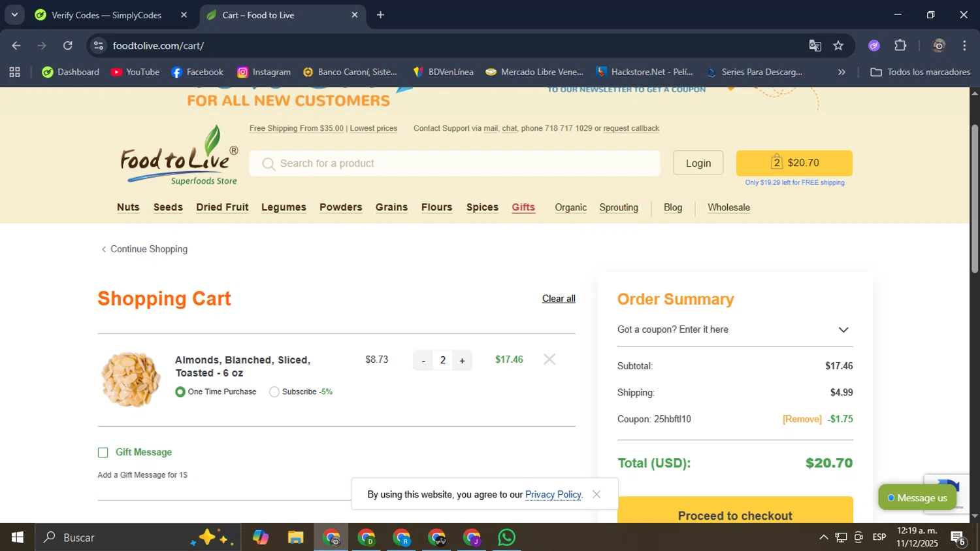The image size is (980, 551).
Task: Open the Privacy Policy link
Action: point(553,494)
